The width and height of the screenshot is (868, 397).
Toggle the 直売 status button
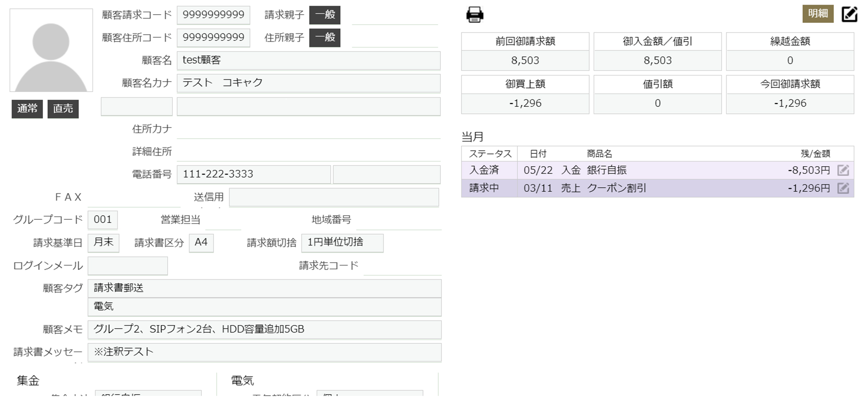[x=63, y=109]
